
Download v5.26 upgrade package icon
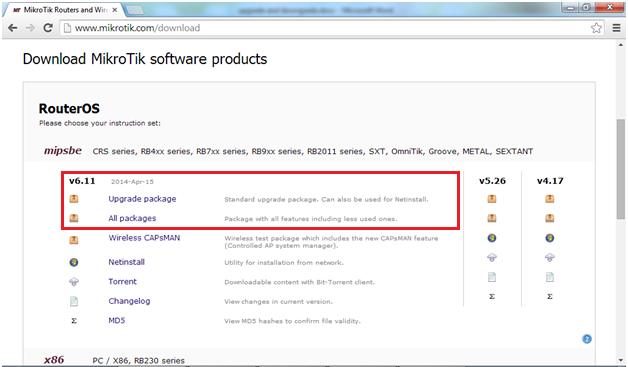coord(492,199)
